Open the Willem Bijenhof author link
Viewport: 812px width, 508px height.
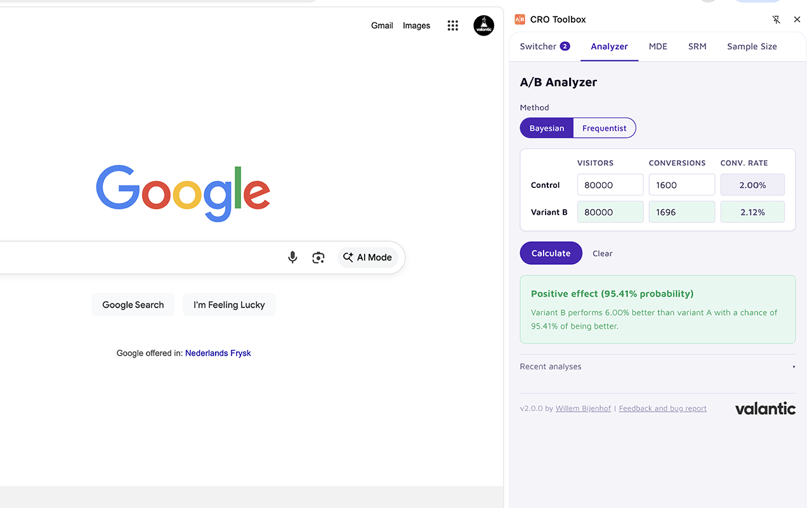click(583, 408)
